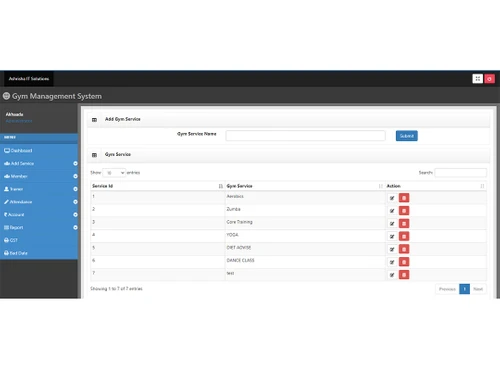Screen dimensions: 500x375
Task: Sort by Action column
Action: (436, 186)
